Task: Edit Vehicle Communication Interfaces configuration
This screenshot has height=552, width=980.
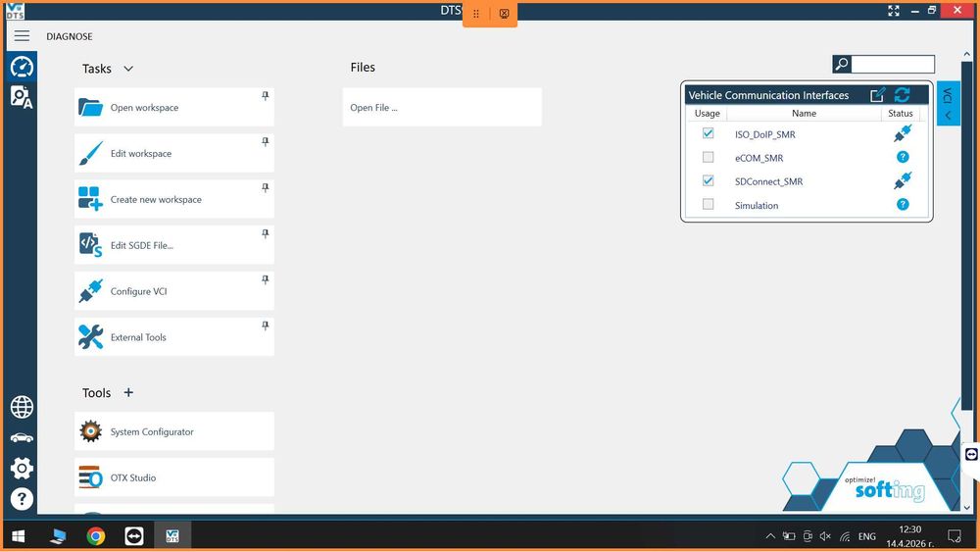Action: [x=877, y=95]
